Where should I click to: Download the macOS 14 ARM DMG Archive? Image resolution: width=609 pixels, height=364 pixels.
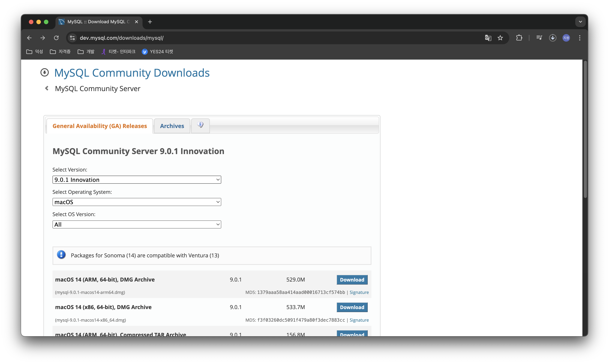tap(352, 280)
